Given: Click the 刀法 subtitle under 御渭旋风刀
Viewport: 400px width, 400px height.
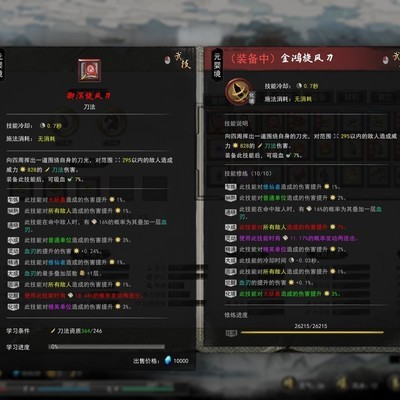Looking at the screenshot, I should tap(89, 107).
